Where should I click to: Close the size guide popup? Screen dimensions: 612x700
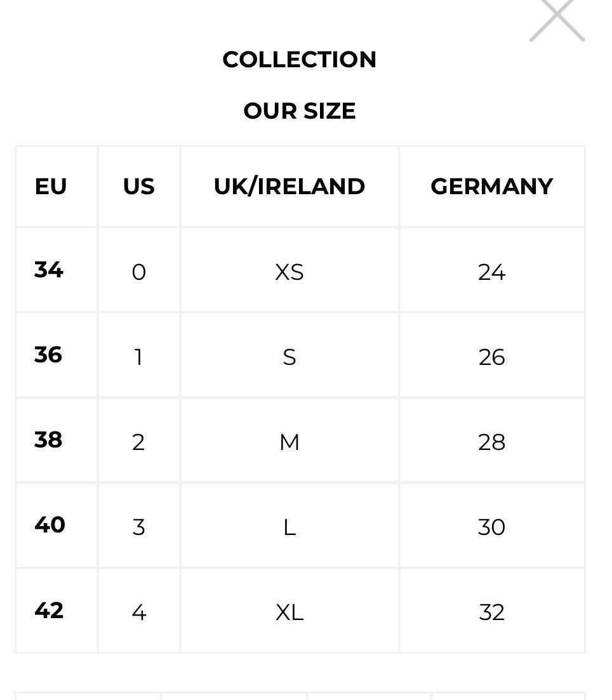pyautogui.click(x=557, y=19)
